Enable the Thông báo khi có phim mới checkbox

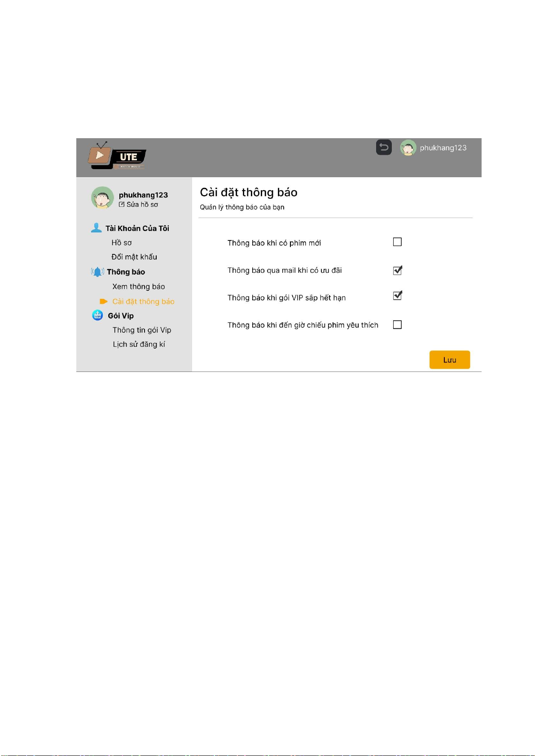(397, 242)
